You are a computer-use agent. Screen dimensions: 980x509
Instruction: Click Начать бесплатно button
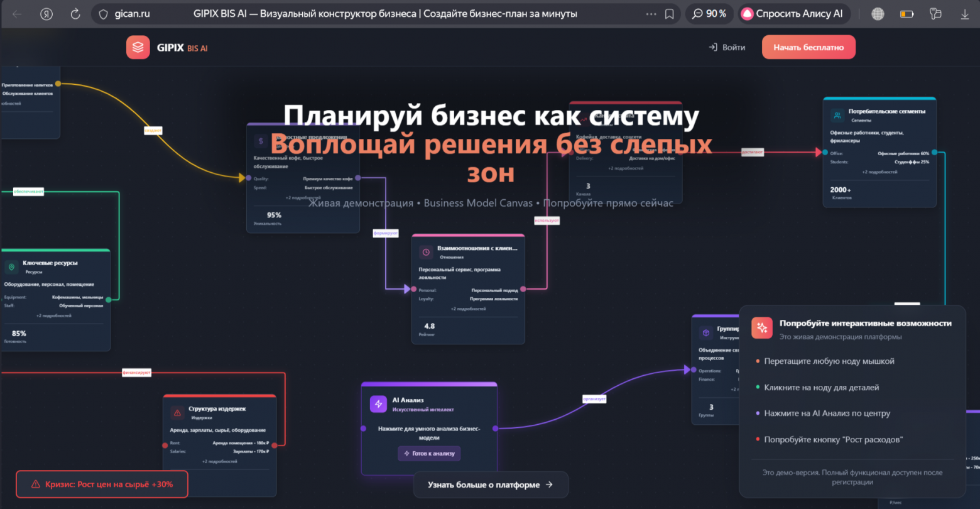(x=808, y=47)
